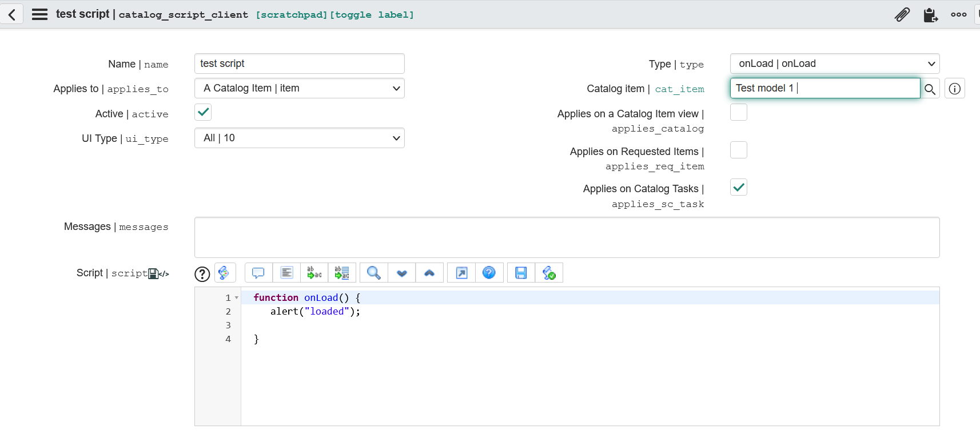Uncheck the Active checkbox
The image size is (980, 433).
(203, 112)
